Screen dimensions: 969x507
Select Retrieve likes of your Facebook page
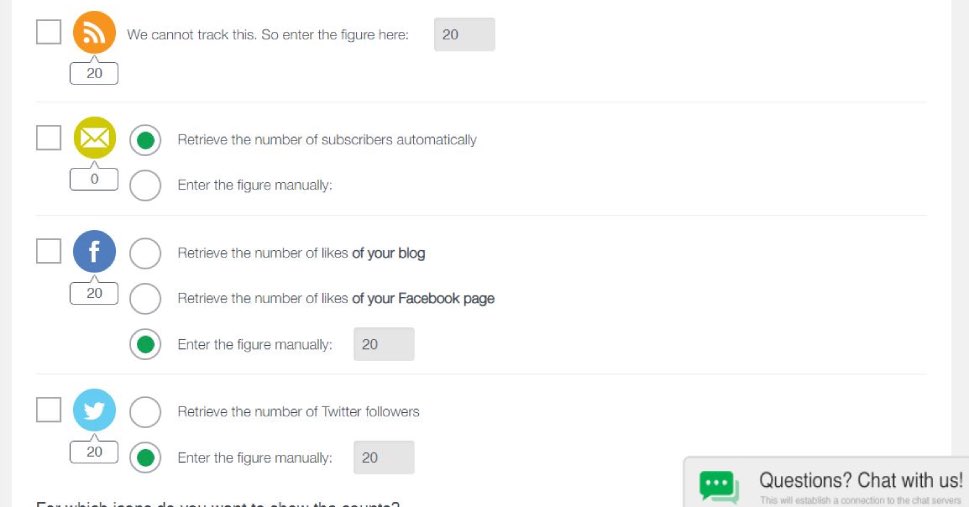click(x=145, y=299)
